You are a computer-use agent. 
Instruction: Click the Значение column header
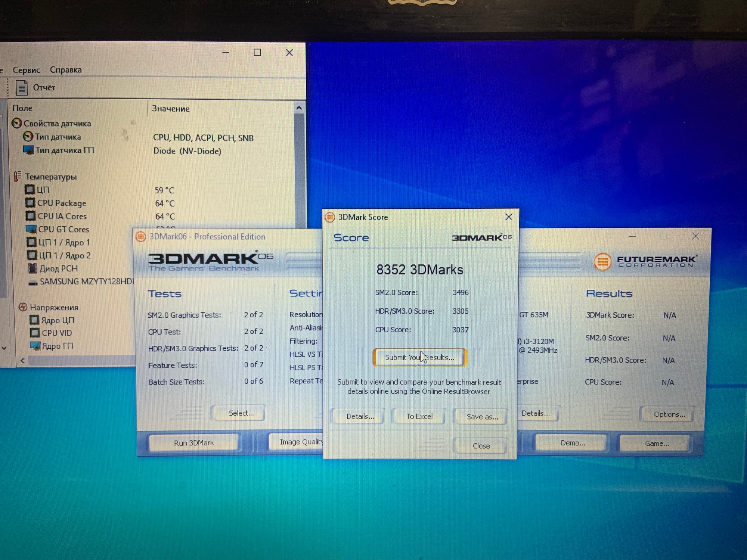tap(171, 109)
